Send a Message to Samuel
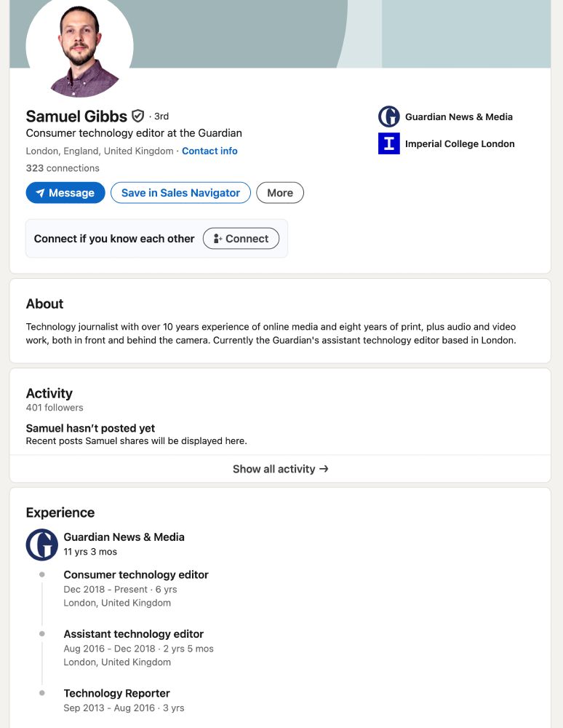 coord(65,193)
